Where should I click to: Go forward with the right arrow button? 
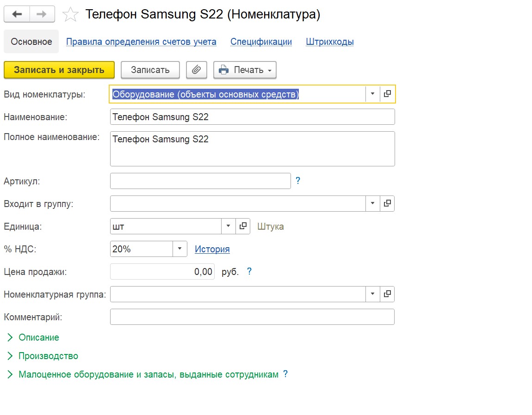[42, 14]
